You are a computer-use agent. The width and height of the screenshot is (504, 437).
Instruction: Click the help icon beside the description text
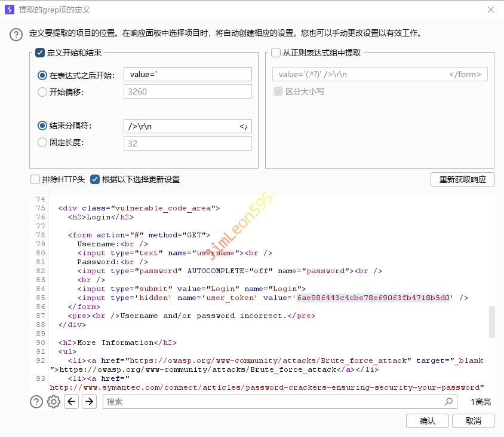[x=16, y=34]
